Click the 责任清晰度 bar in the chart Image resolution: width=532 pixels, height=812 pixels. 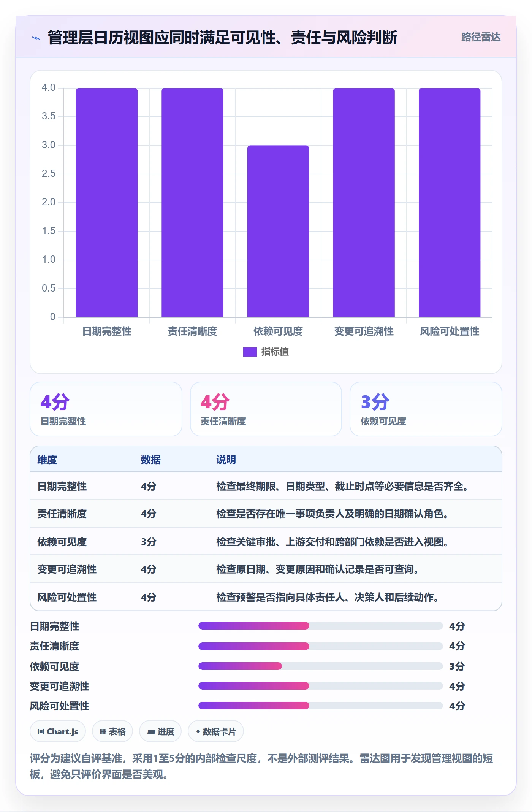[192, 203]
